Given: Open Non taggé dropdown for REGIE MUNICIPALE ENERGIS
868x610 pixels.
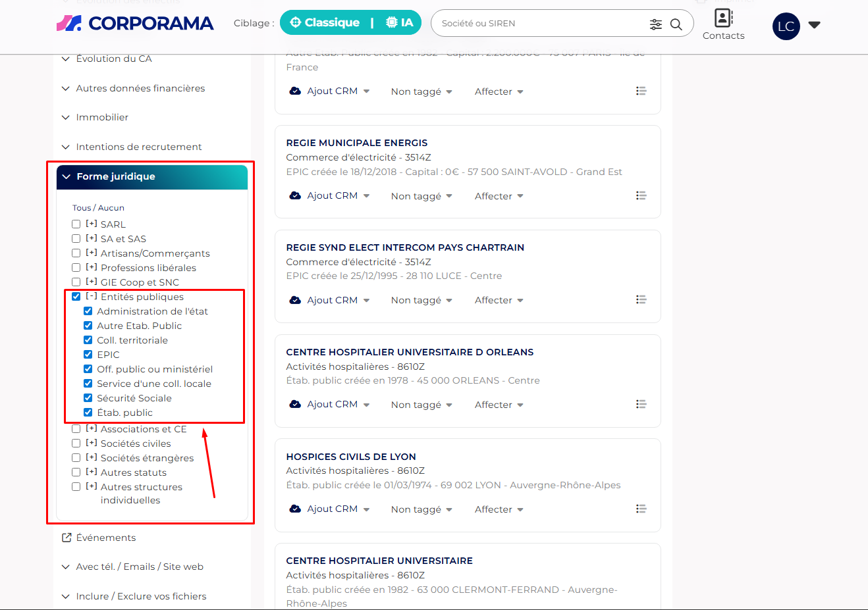Looking at the screenshot, I should point(421,196).
